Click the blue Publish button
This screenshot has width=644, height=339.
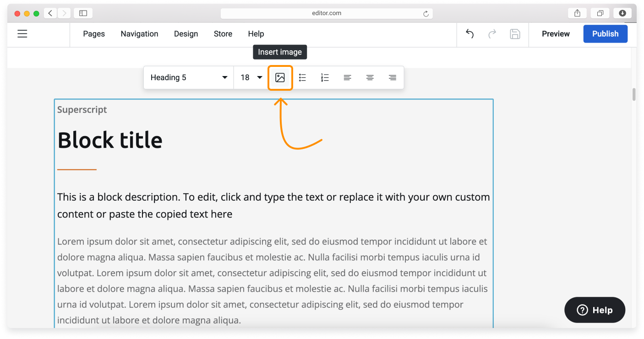[605, 34]
